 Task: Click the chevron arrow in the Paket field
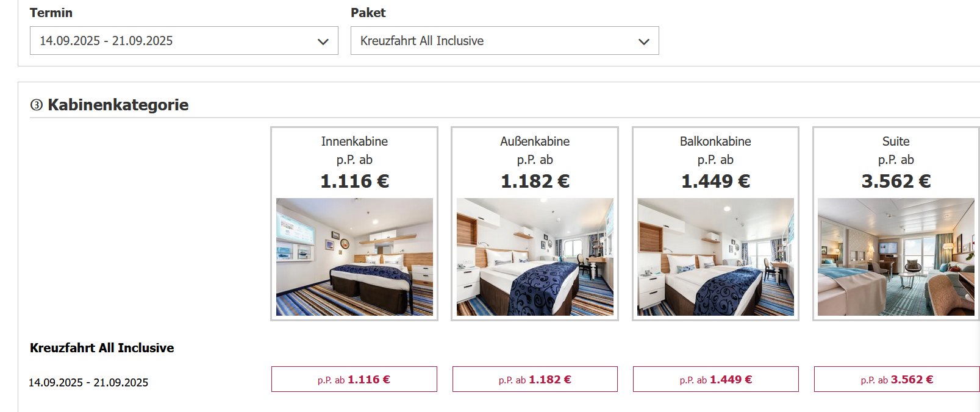[643, 41]
